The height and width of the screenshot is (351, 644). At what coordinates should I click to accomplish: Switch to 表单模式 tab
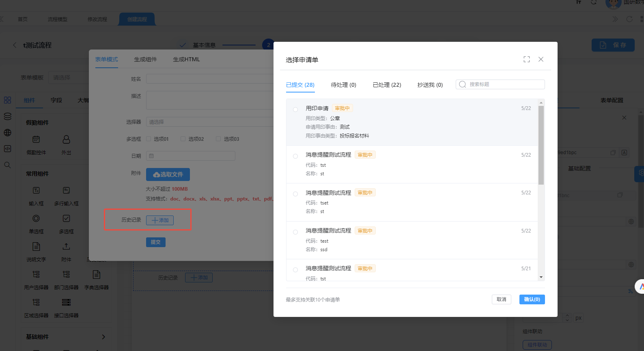coord(107,59)
